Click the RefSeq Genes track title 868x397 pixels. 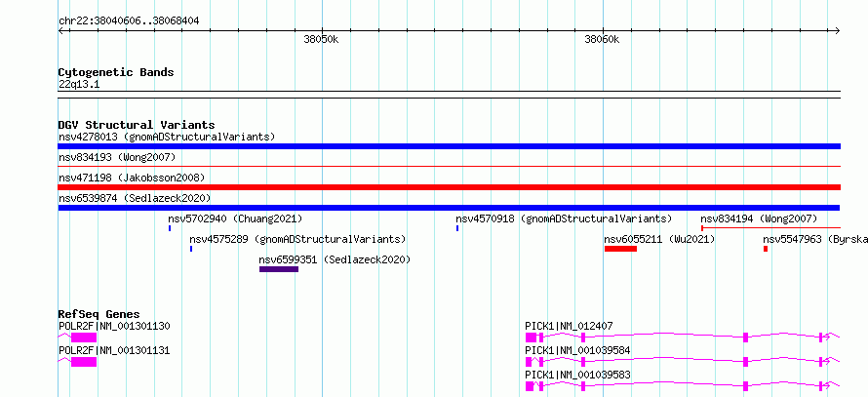tap(99, 314)
